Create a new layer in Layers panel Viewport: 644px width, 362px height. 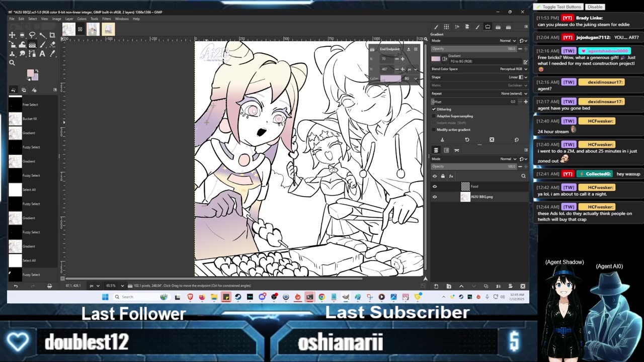point(436,286)
